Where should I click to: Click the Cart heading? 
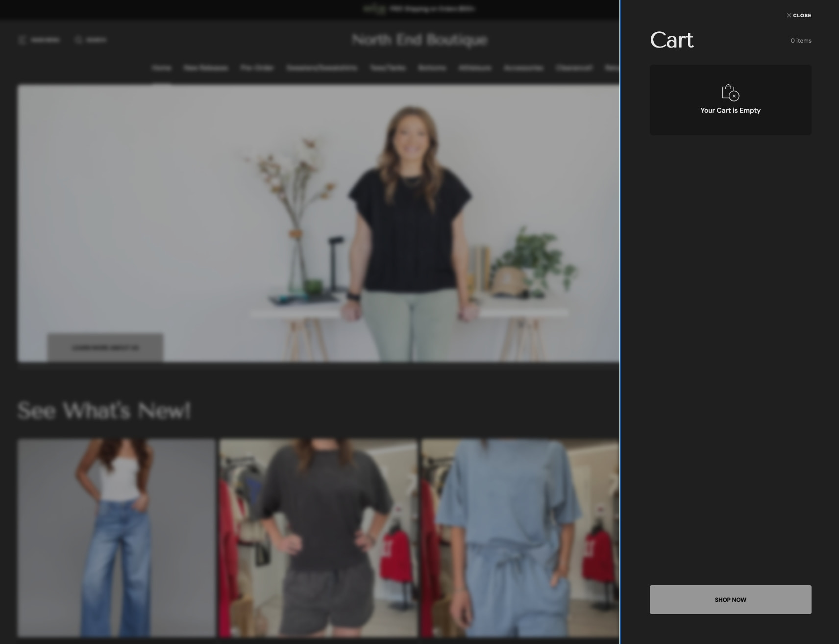click(x=671, y=40)
